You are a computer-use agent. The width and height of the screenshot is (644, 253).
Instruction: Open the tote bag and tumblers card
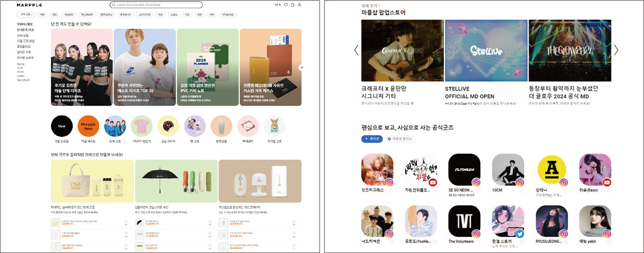click(92, 181)
